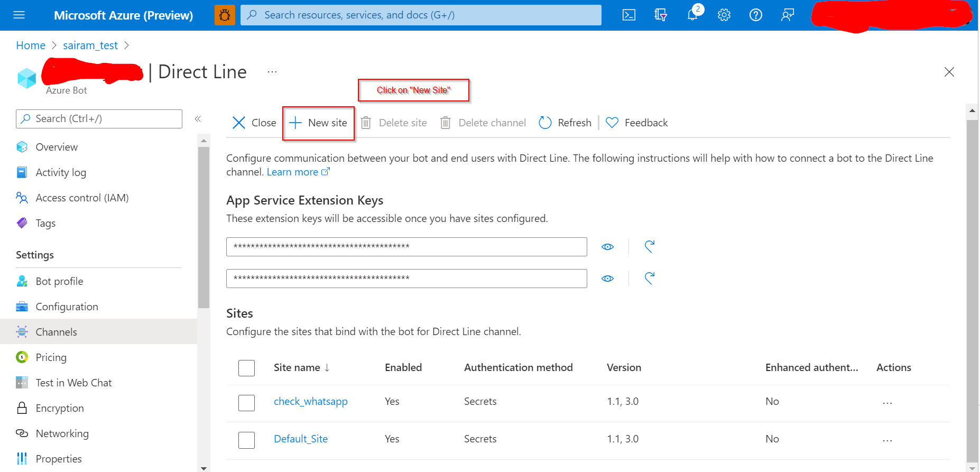Open Networking settings
Viewport: 980px width, 472px height.
[x=62, y=433]
